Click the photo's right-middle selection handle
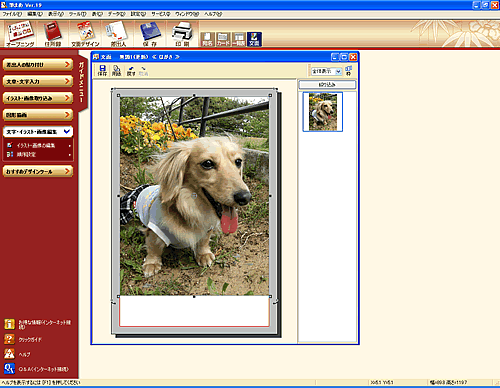This screenshot has height=388, width=500. pos(270,196)
